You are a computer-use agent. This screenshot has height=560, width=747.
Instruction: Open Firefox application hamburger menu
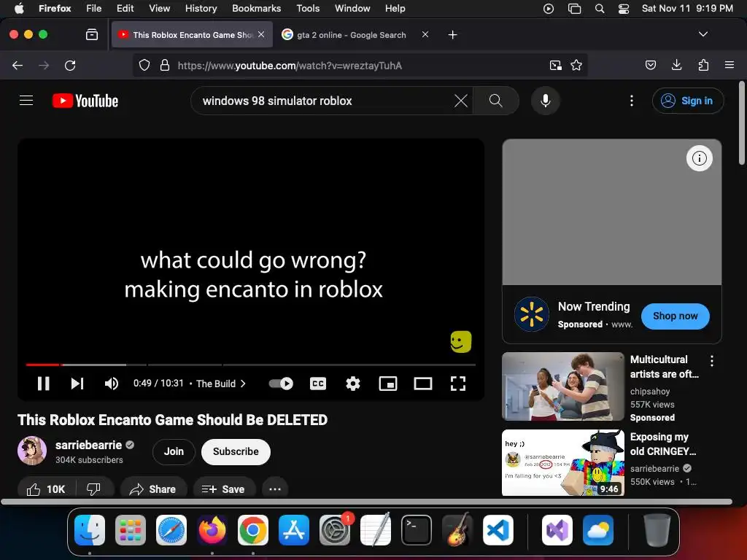729,65
